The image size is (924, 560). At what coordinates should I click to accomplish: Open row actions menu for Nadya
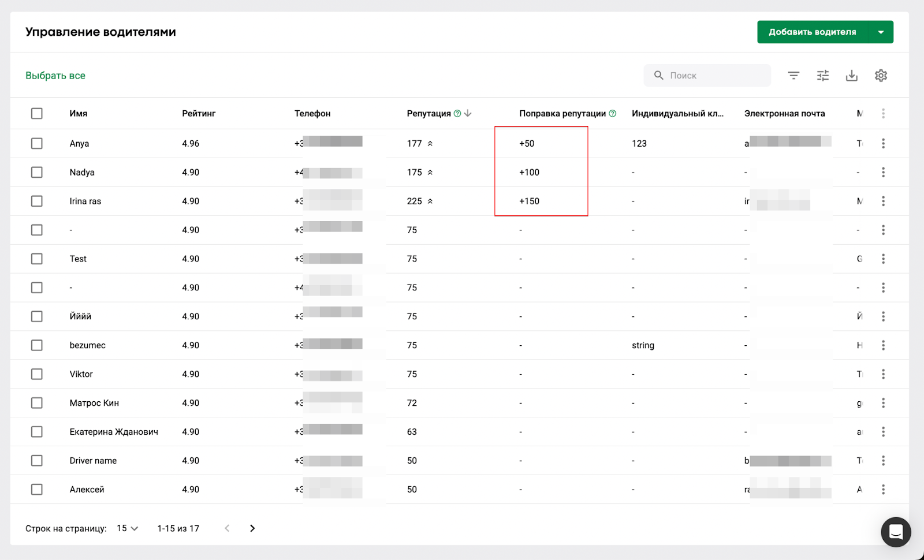[x=883, y=172]
